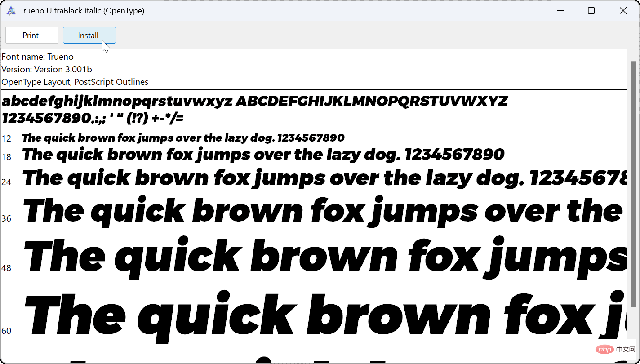Click the lowercase and uppercase alphabet sample line
640x364 pixels.
pyautogui.click(x=255, y=102)
